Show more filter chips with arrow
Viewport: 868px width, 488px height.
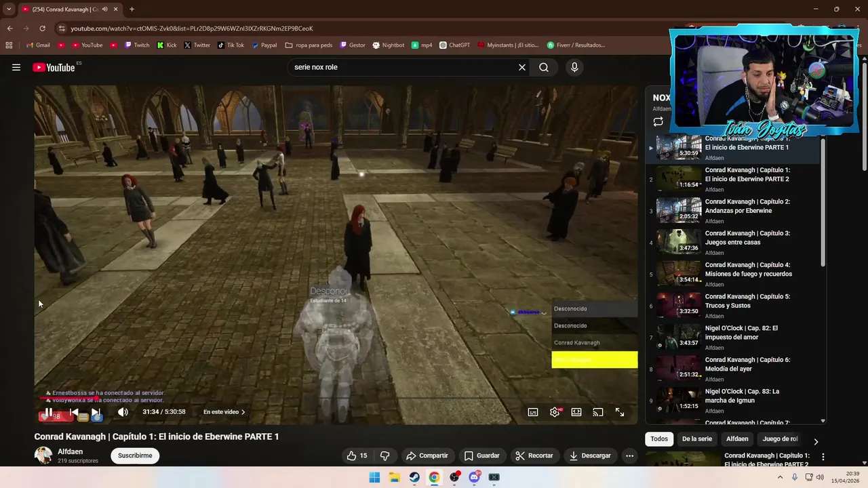816,441
